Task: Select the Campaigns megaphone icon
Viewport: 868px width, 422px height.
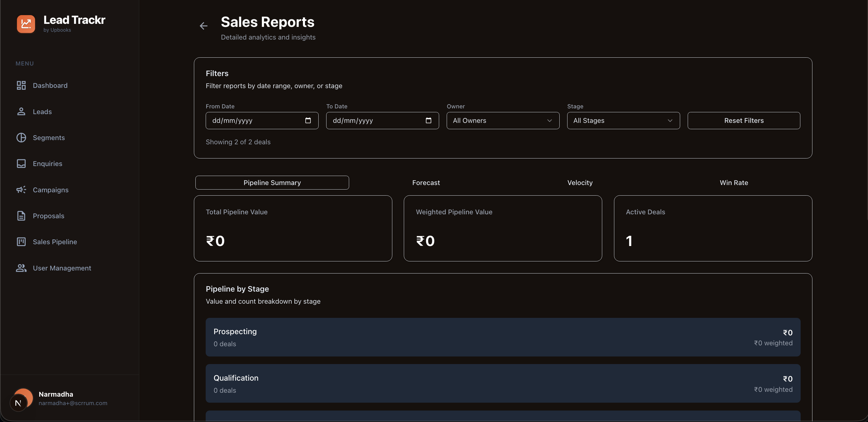Action: click(x=21, y=190)
